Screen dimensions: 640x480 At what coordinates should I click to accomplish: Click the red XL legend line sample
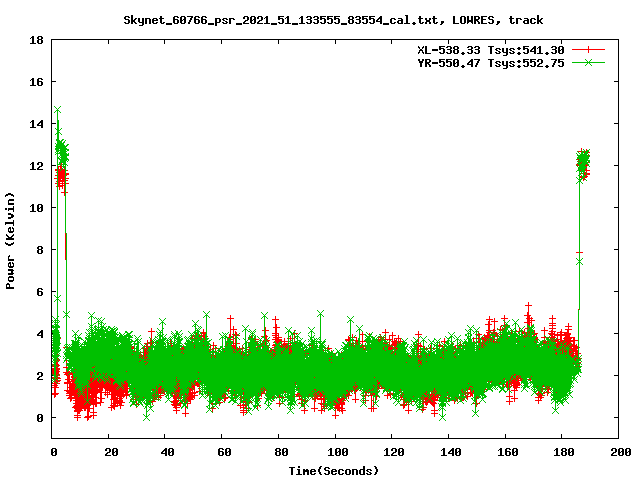click(x=588, y=50)
